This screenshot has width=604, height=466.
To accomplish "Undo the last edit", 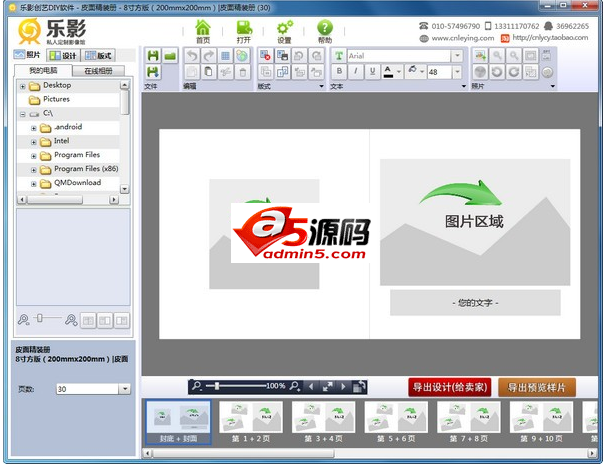I will coord(192,56).
